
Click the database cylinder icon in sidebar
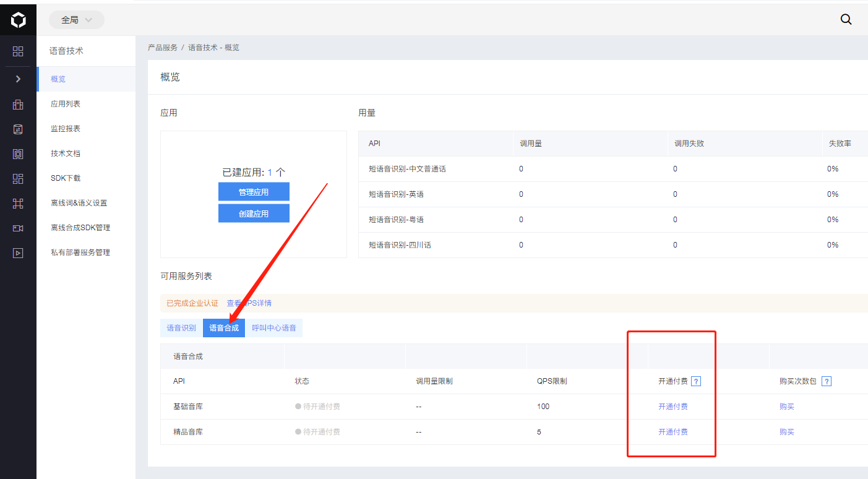18,129
